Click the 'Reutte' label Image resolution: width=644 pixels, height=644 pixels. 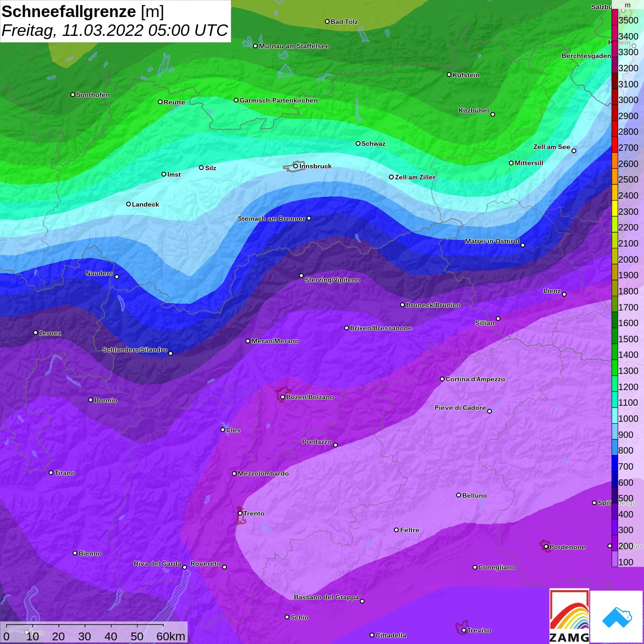tap(174, 102)
